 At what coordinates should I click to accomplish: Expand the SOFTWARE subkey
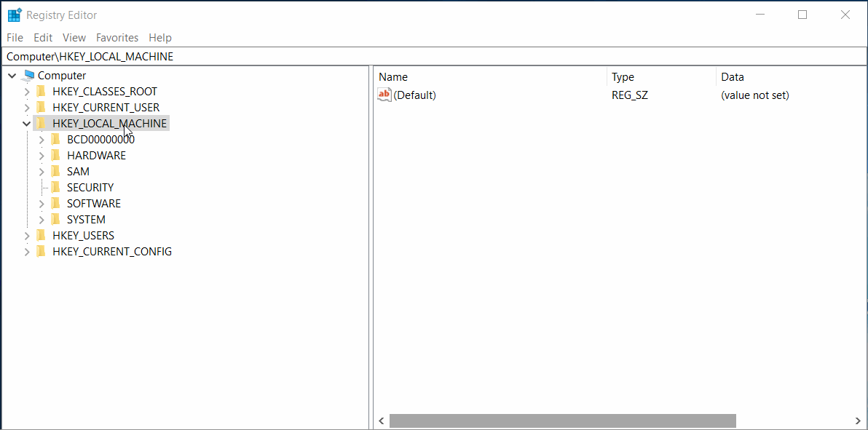click(42, 204)
